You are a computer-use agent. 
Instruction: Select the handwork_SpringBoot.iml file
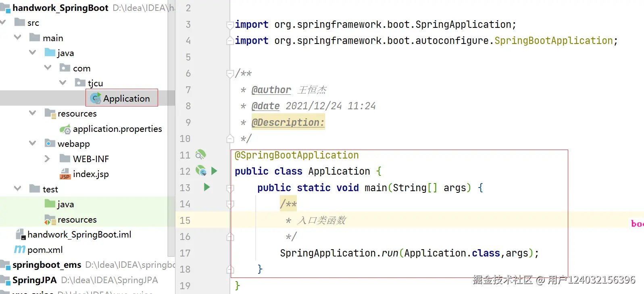point(79,235)
